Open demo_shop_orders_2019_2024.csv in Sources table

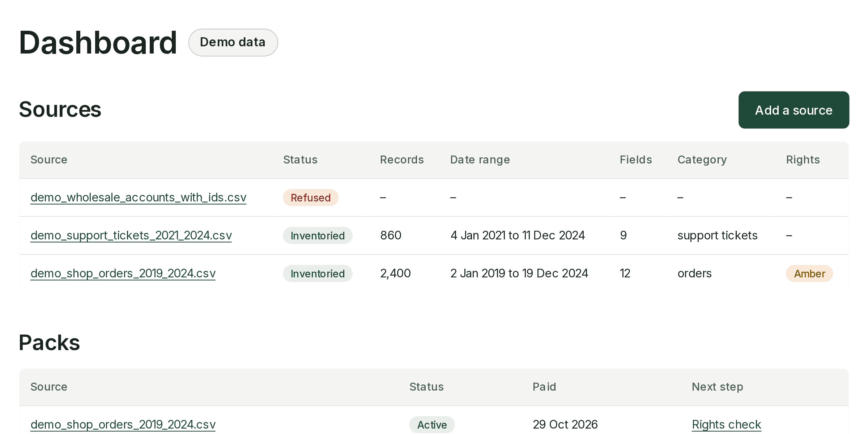[123, 273]
